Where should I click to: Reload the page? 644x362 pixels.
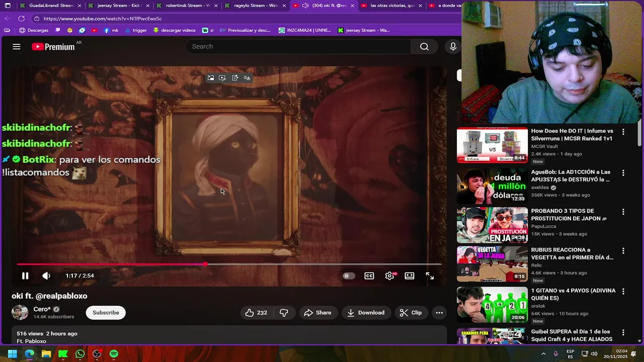(x=21, y=19)
